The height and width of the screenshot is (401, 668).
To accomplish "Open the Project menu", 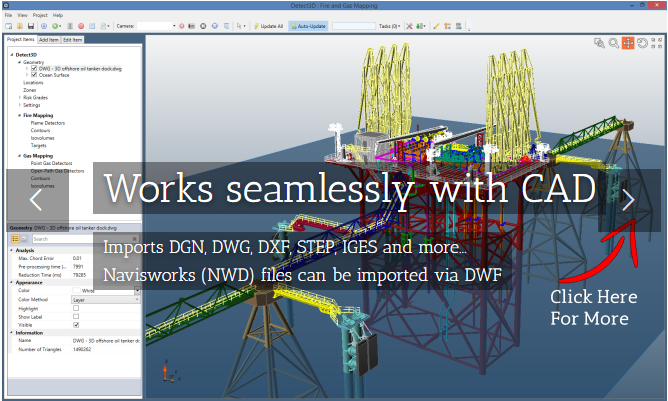I will (x=40, y=15).
